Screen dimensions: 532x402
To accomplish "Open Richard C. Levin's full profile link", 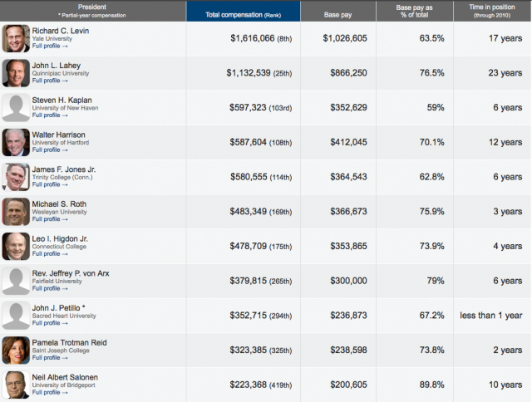I will pyautogui.click(x=50, y=47).
